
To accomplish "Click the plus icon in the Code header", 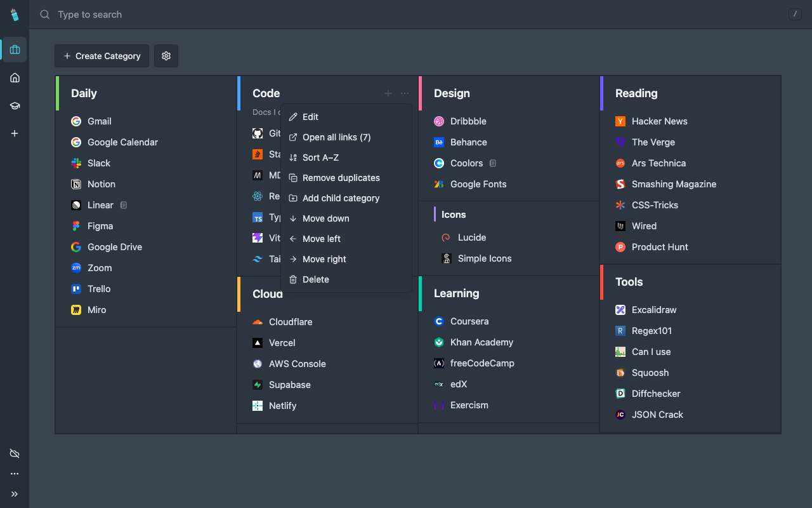I will click(x=388, y=93).
